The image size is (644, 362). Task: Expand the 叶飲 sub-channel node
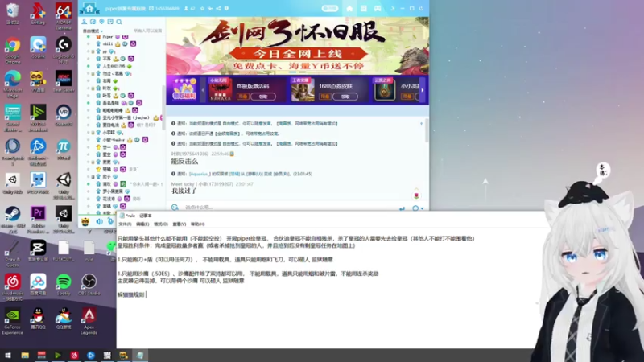click(x=93, y=88)
